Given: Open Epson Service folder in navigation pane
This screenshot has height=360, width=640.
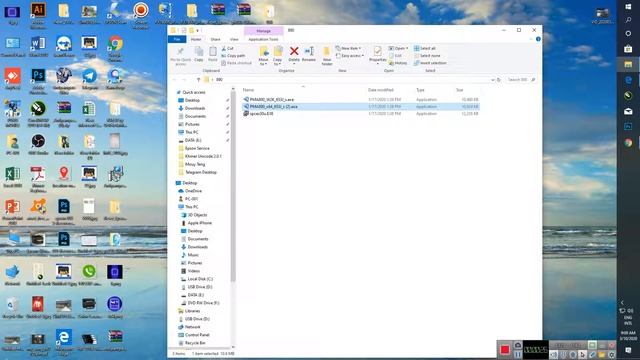Looking at the screenshot, I should (197, 148).
